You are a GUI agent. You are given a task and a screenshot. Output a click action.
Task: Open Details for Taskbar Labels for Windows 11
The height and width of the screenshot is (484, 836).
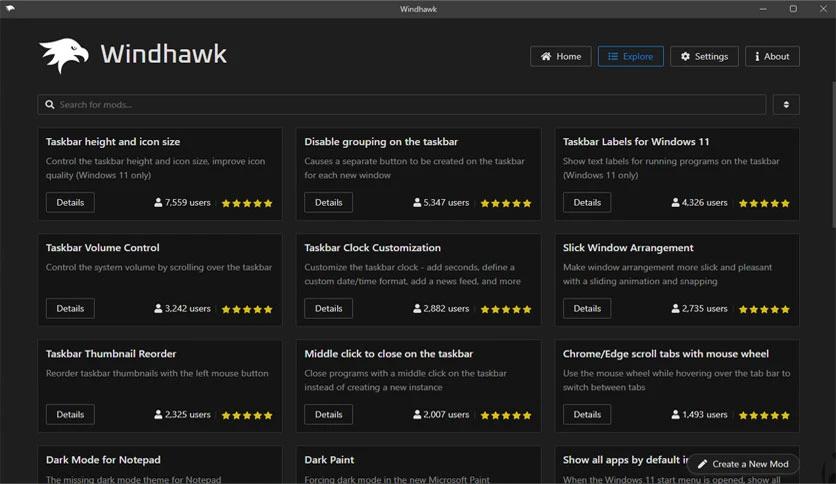point(587,203)
